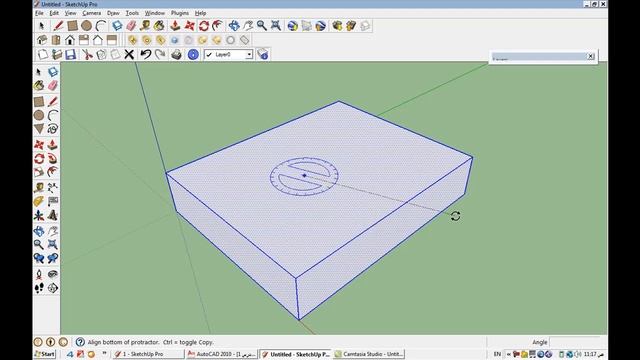Open the Camera menu
The width and height of the screenshot is (640, 360).
coord(91,13)
